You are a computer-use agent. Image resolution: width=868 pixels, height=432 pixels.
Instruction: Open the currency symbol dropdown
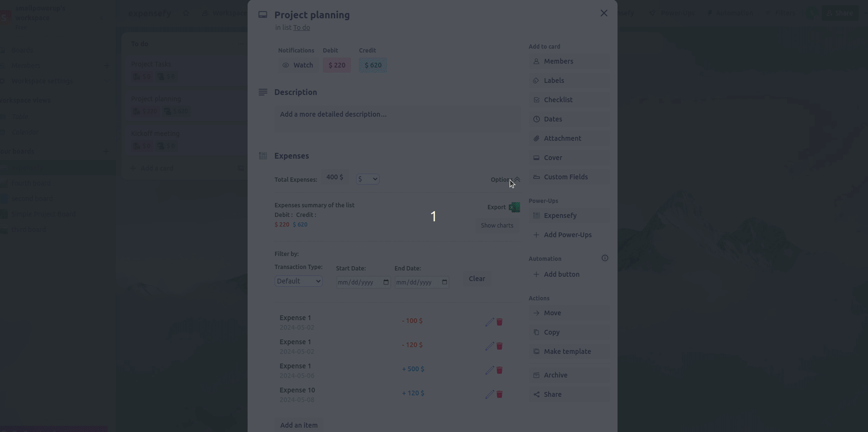click(368, 179)
